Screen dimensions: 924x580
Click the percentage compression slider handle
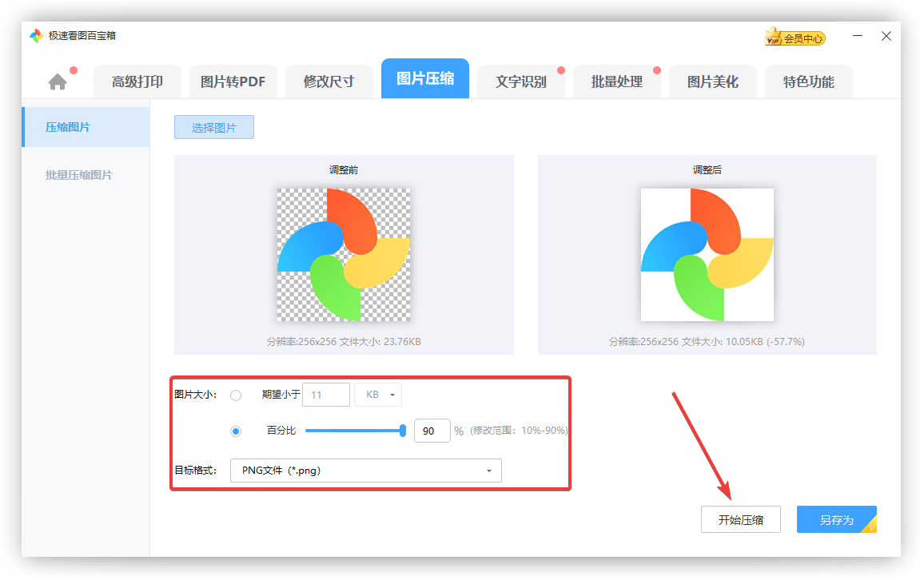(403, 431)
